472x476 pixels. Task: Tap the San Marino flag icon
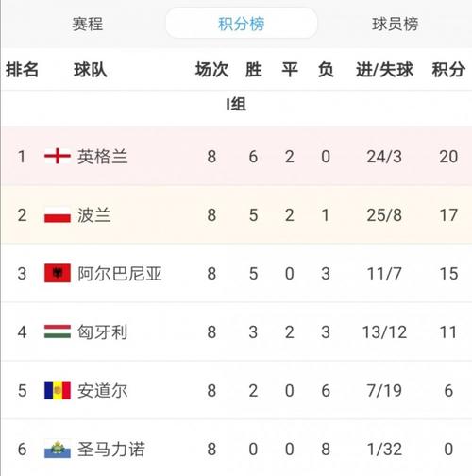click(58, 450)
